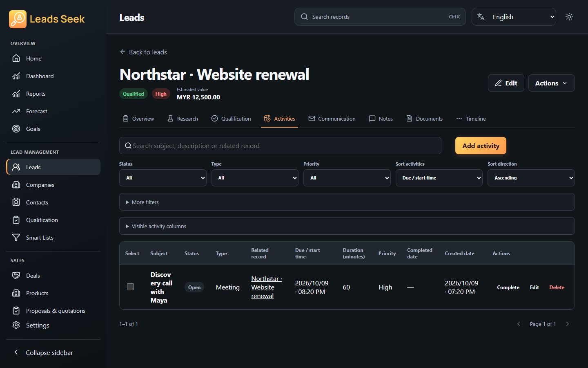Switch to the Overview tab
Screen dimensions: 588x368
[x=138, y=119]
